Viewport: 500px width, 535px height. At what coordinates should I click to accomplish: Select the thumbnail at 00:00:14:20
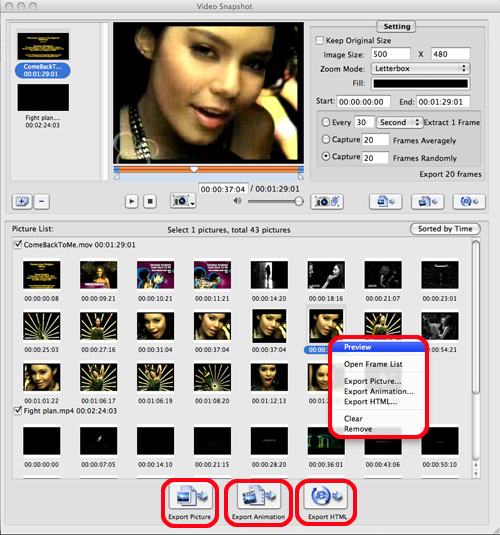coord(269,275)
